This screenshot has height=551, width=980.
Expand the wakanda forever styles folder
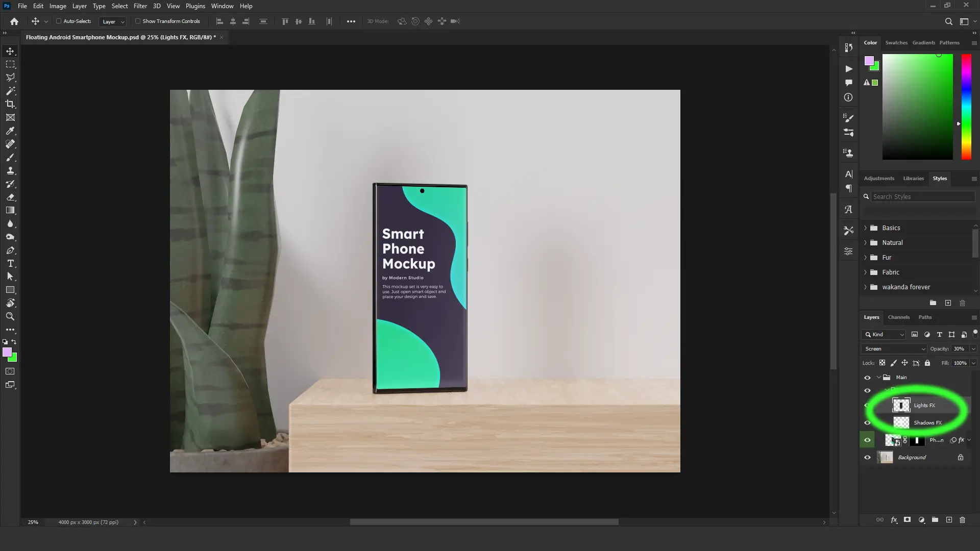tap(866, 287)
